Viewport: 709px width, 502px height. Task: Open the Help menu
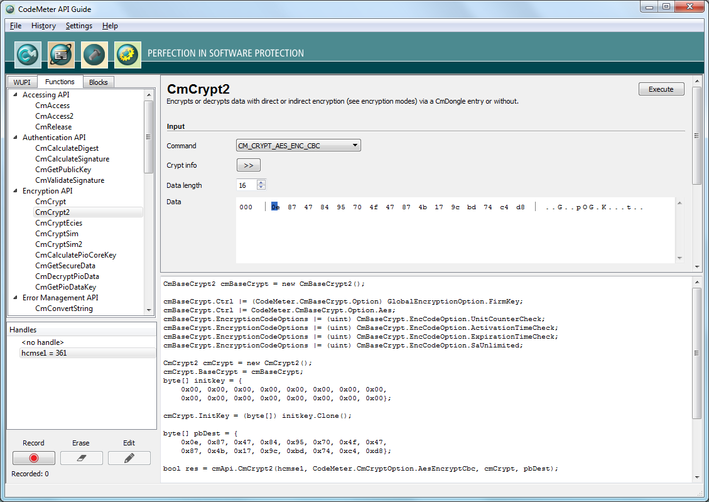[x=110, y=26]
